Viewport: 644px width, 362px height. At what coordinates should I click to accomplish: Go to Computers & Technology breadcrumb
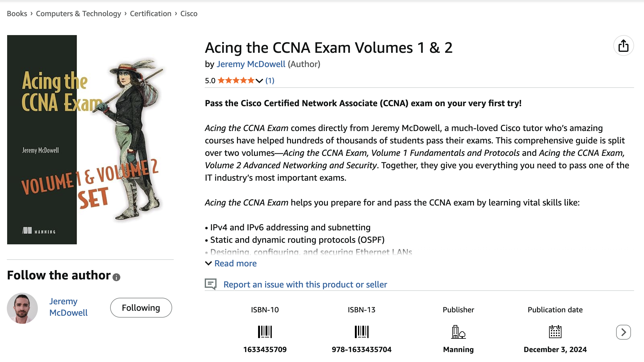point(78,14)
